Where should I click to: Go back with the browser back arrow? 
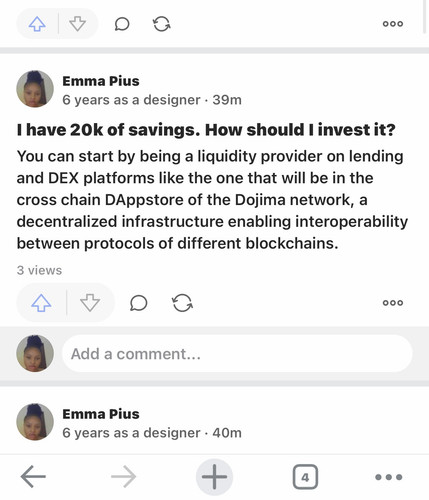click(x=33, y=477)
